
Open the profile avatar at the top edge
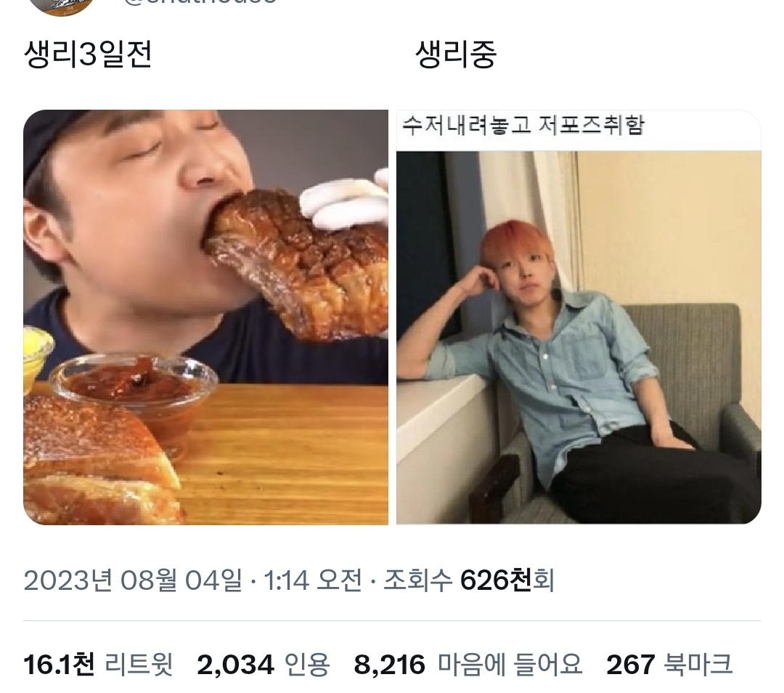click(61, 6)
